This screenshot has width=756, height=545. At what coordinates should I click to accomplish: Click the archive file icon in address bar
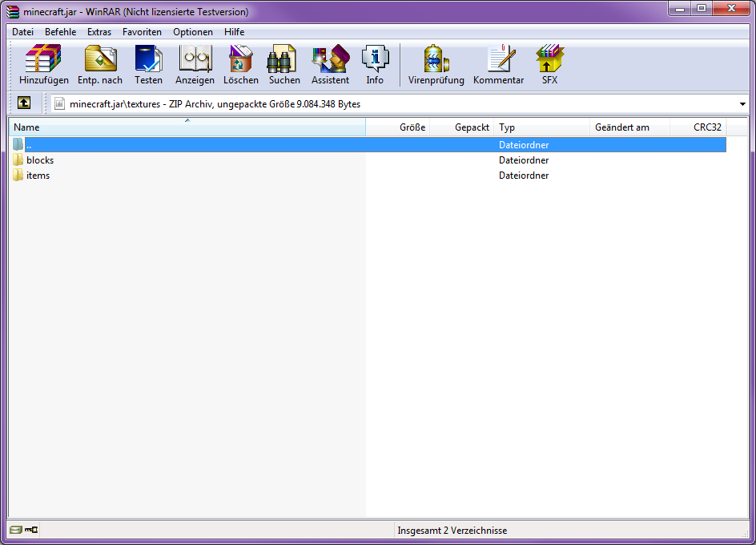[59, 103]
